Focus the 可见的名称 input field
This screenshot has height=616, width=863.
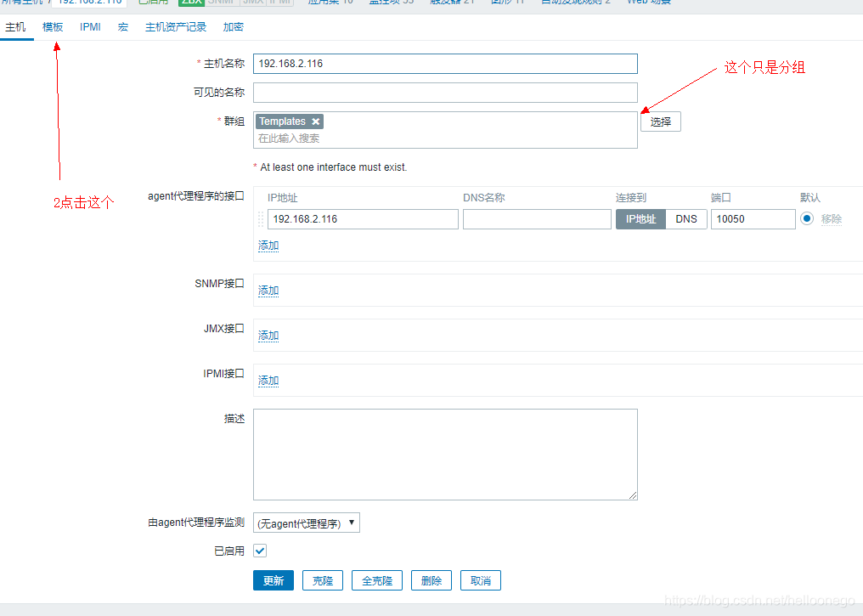tap(445, 93)
